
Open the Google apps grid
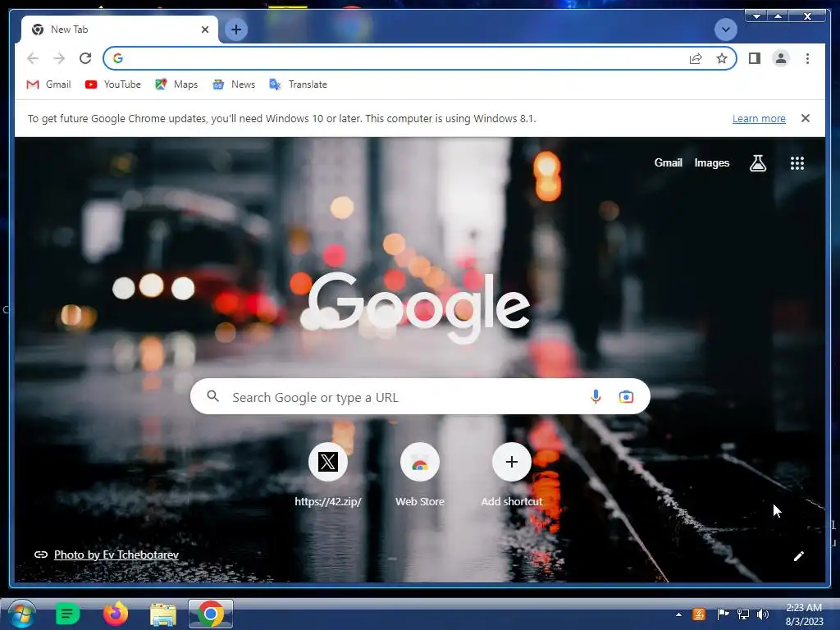(797, 163)
